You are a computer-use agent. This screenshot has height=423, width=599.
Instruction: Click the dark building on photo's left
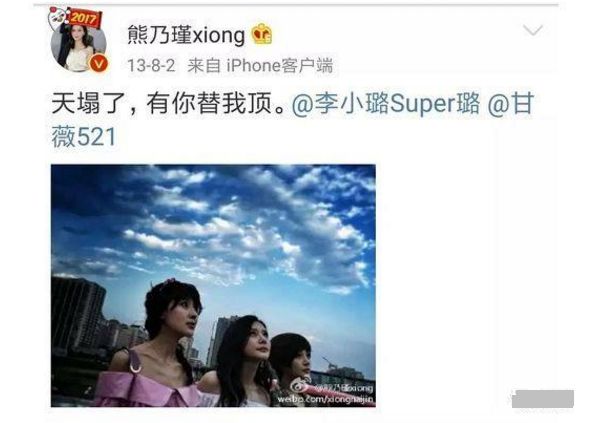tap(78, 315)
